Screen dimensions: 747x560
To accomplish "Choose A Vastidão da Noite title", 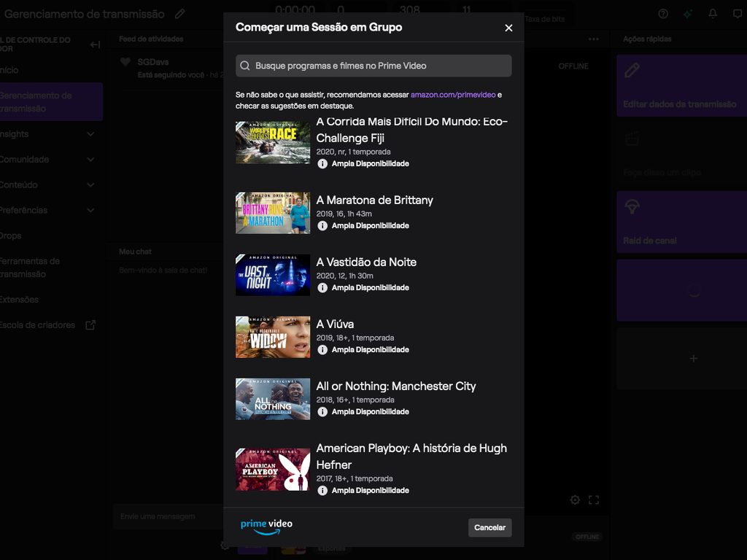I will pos(366,262).
